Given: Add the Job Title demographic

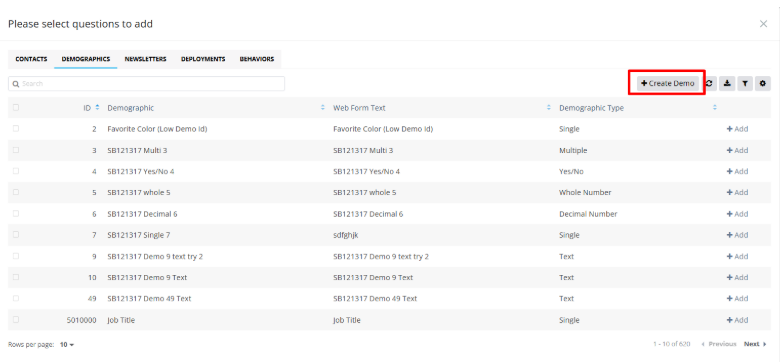Looking at the screenshot, I should [x=737, y=320].
